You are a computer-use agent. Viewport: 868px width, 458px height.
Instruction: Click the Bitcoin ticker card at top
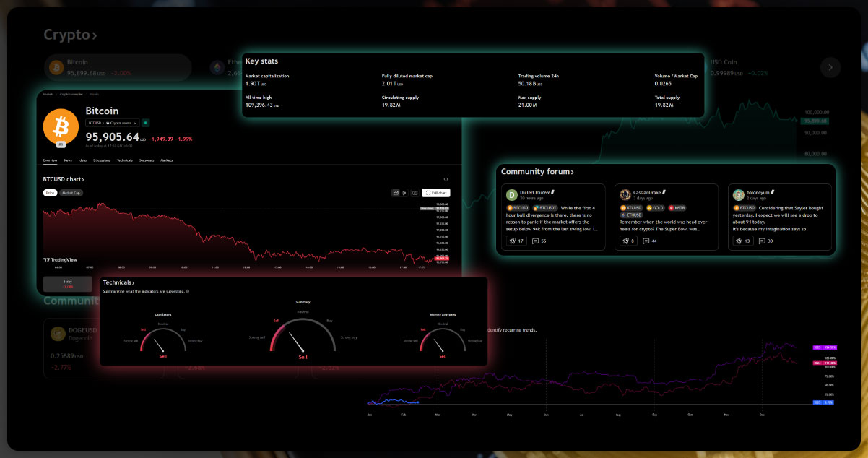[118, 67]
